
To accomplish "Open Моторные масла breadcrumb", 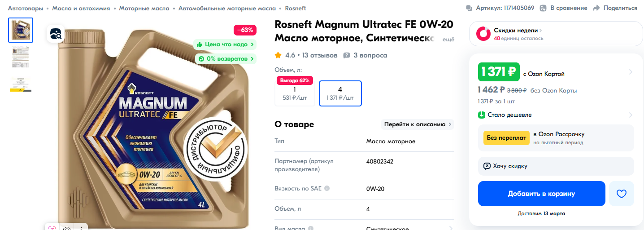I will 144,8.
